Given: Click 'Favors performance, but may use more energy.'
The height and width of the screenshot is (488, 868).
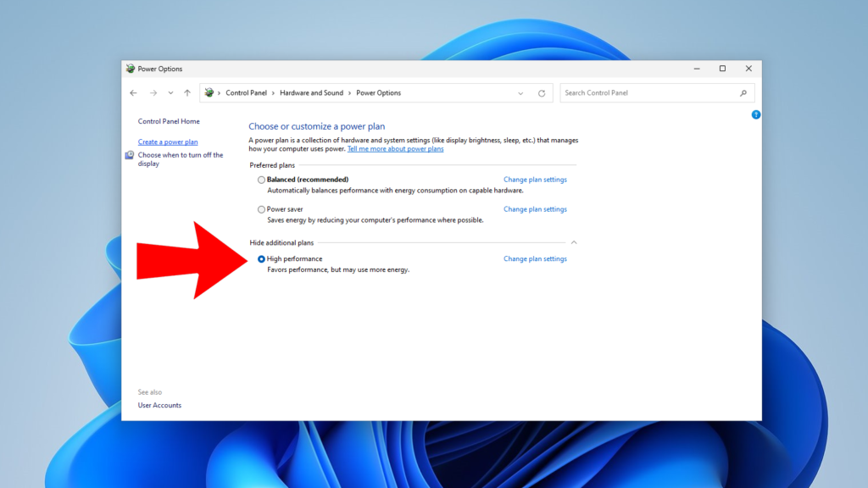Looking at the screenshot, I should pyautogui.click(x=338, y=270).
